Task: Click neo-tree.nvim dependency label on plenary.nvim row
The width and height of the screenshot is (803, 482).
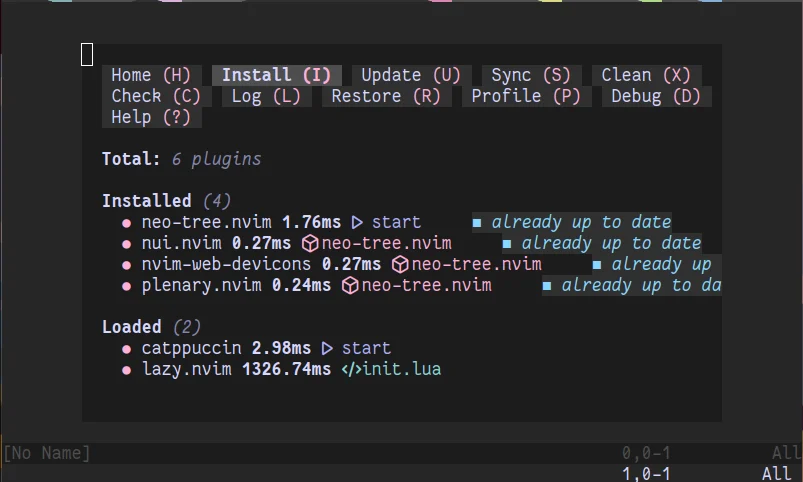Action: pyautogui.click(x=427, y=285)
